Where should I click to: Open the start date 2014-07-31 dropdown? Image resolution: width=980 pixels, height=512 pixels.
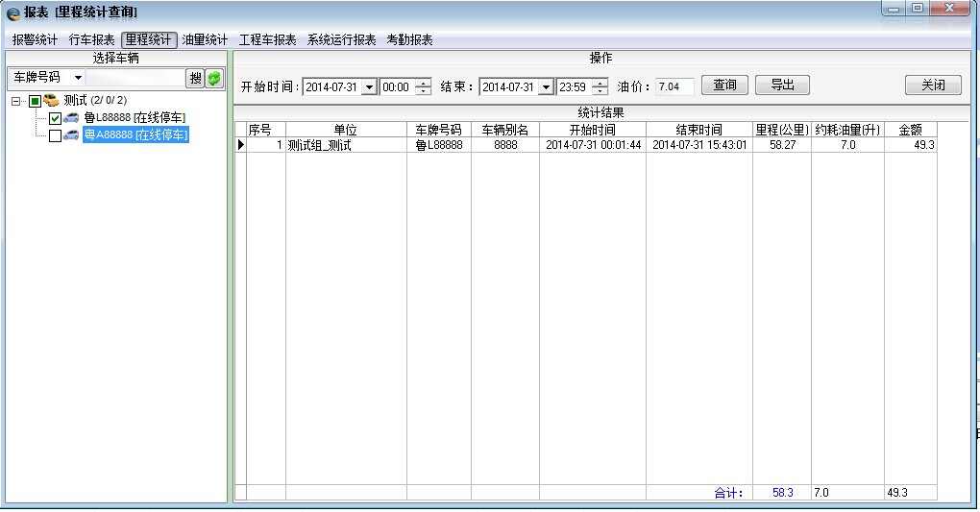369,86
